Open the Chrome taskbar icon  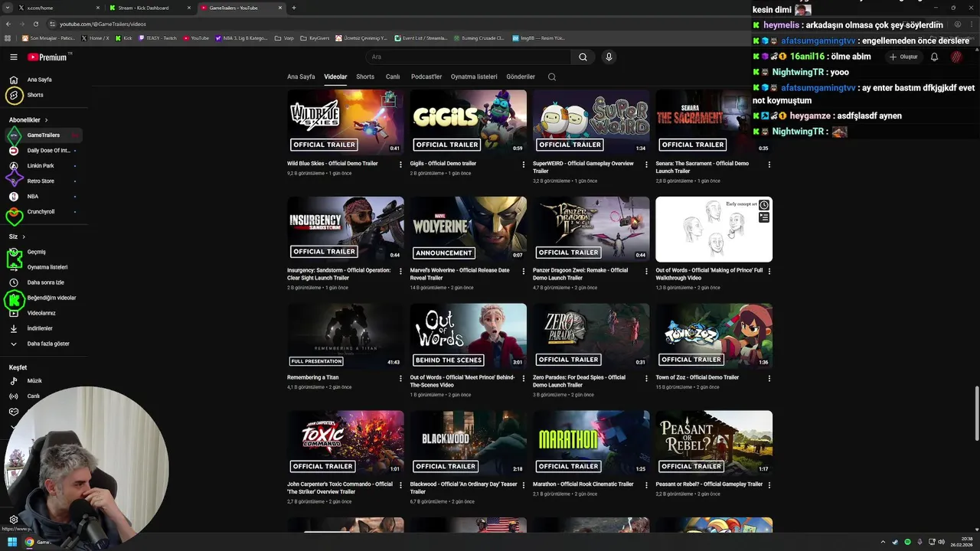tap(29, 542)
